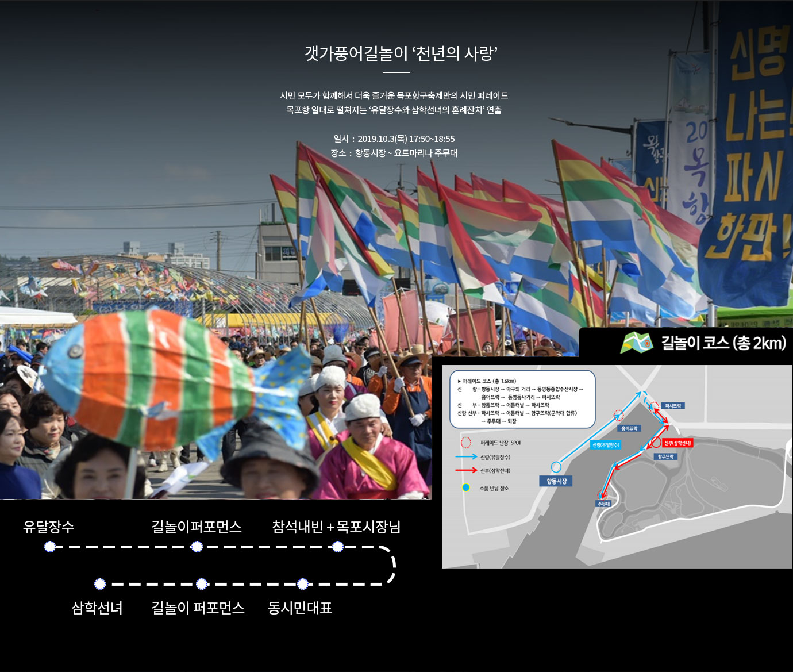Click the line starting 시민 모두가 함께해서
This screenshot has width=793, height=672.
coord(394,95)
